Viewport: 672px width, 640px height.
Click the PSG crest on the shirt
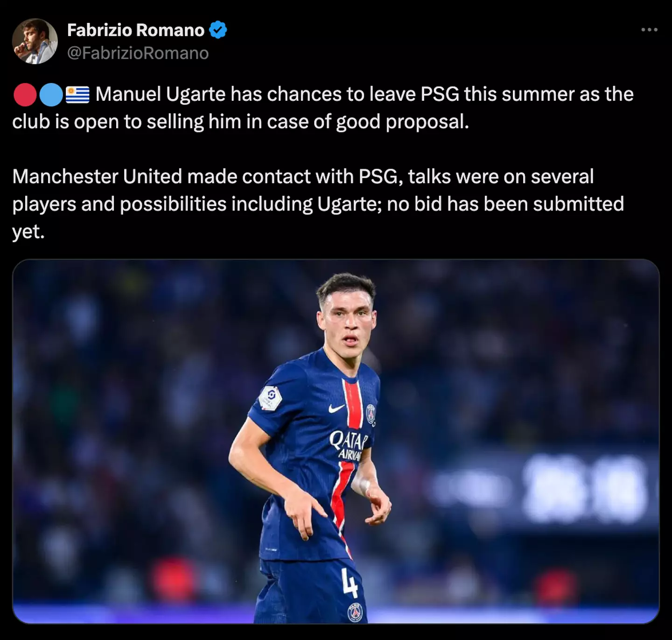point(371,414)
